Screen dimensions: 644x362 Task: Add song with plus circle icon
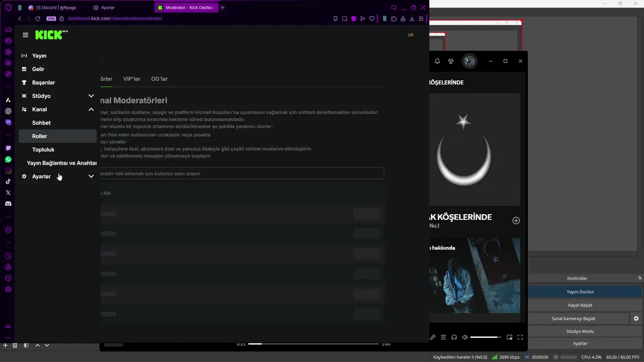(x=516, y=221)
